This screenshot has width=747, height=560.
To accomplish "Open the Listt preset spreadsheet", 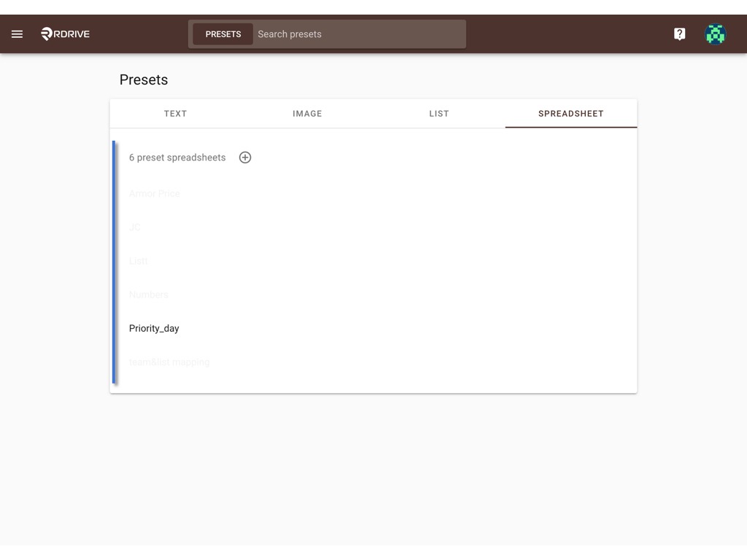I will click(x=138, y=261).
